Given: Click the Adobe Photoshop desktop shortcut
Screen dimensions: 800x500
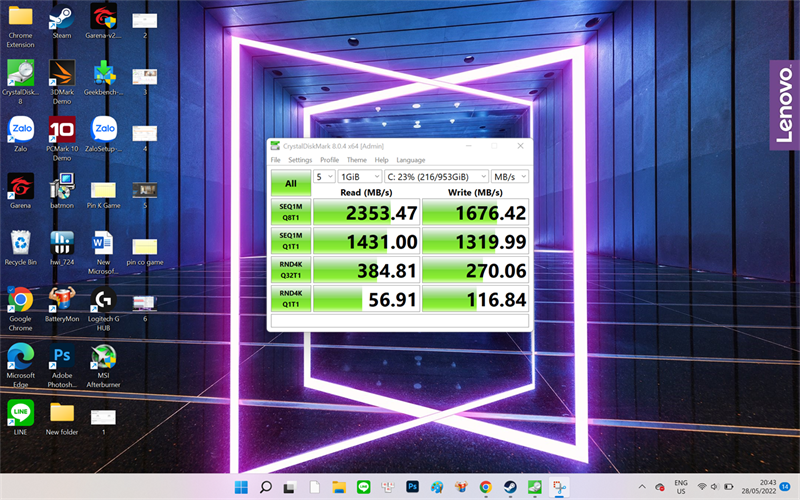Looking at the screenshot, I should 62,365.
